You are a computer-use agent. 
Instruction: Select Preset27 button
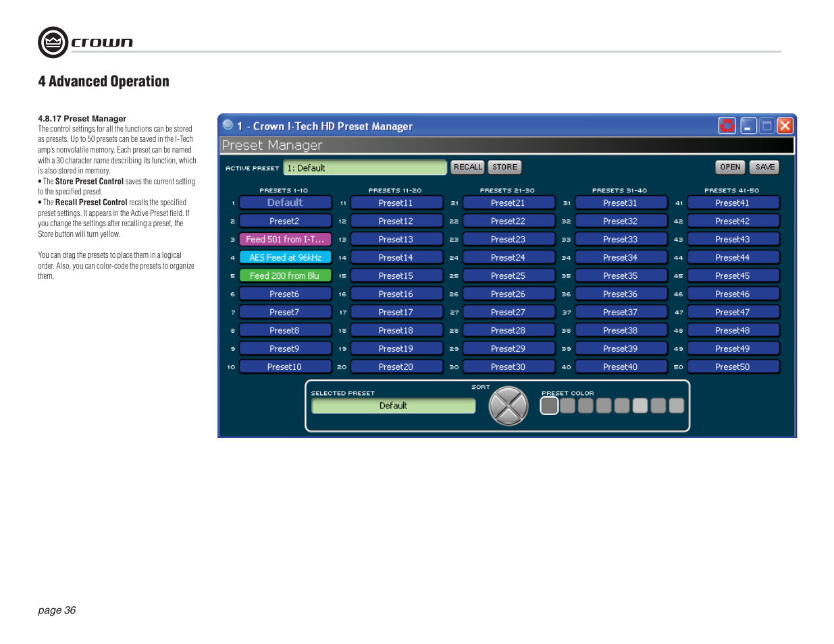tap(509, 312)
